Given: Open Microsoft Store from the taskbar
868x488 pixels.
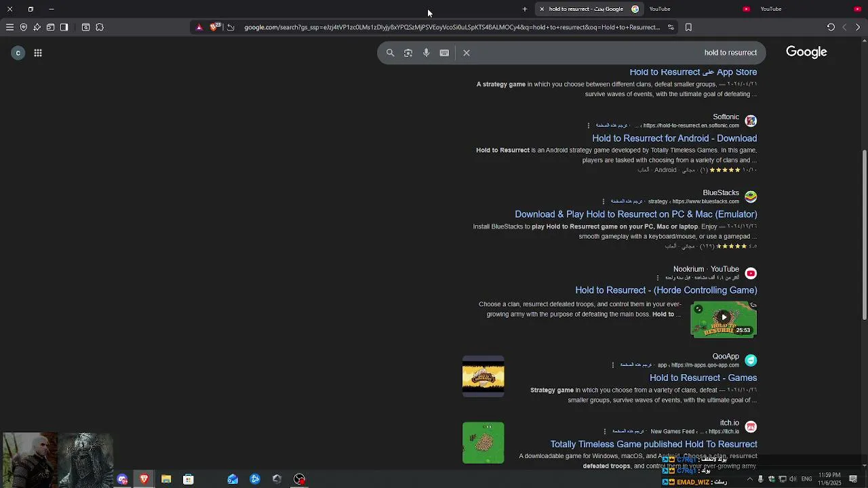Looking at the screenshot, I should pyautogui.click(x=189, y=479).
